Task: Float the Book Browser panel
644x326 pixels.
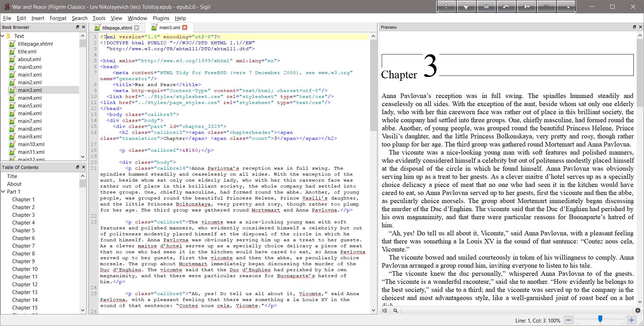Action: (78, 27)
